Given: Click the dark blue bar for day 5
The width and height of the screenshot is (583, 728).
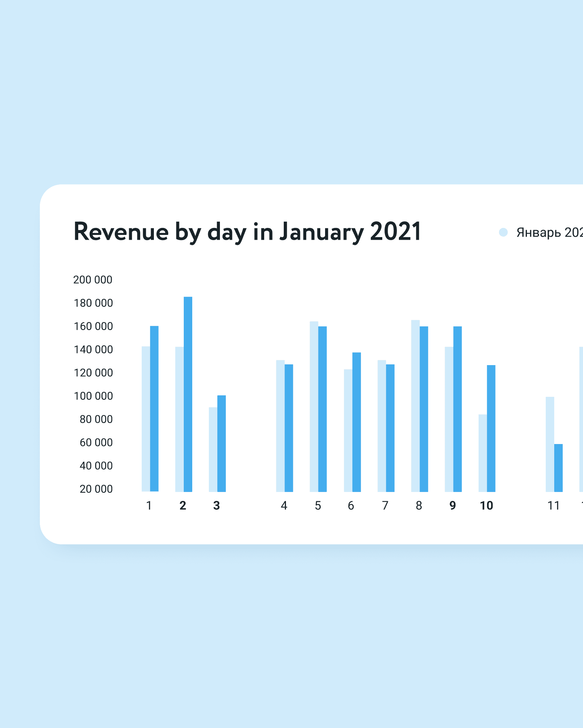Looking at the screenshot, I should click(x=322, y=409).
